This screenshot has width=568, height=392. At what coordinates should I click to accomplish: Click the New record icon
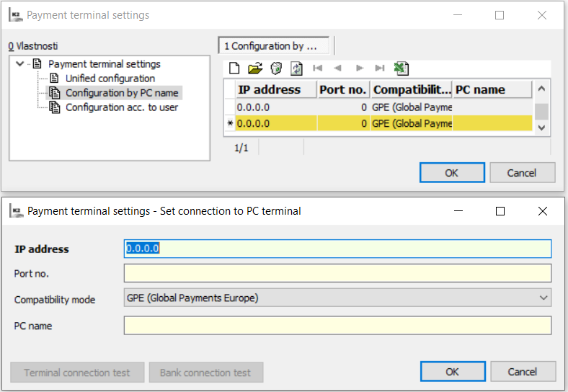(x=234, y=68)
